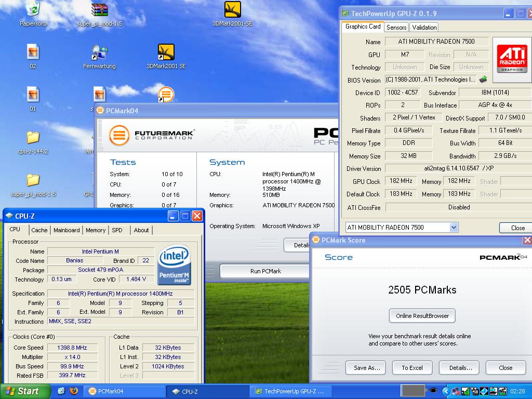
Task: Click the Subvendor value IBM (1014)
Action: point(495,92)
